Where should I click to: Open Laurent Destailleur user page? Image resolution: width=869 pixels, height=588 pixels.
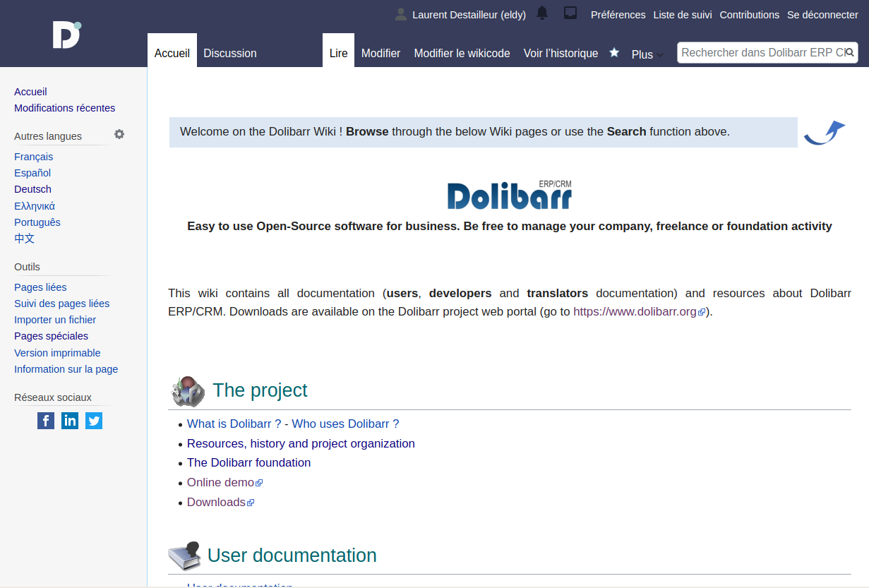tap(469, 15)
